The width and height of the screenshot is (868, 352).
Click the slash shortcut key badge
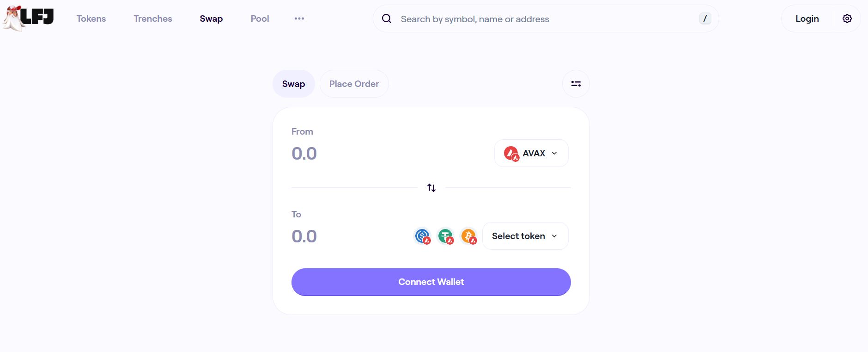click(x=705, y=19)
